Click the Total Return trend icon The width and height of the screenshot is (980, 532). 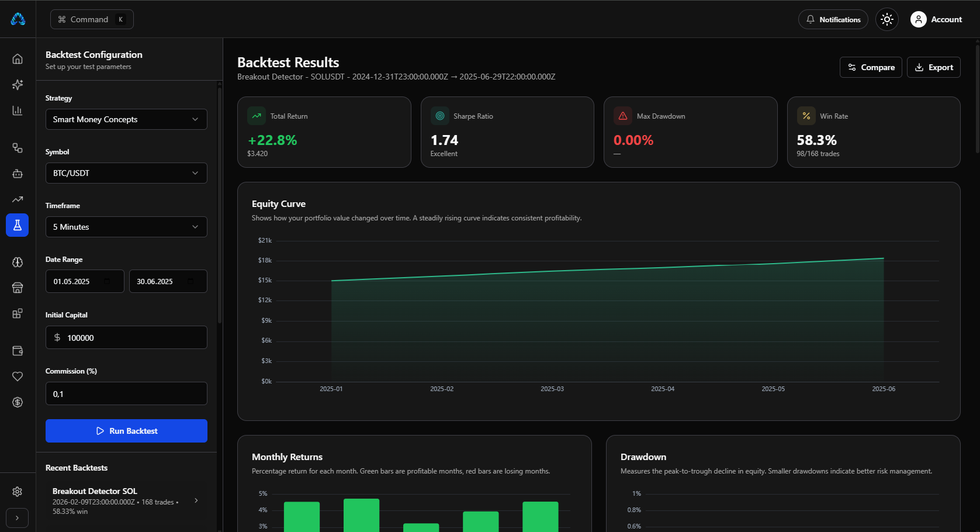pos(257,116)
